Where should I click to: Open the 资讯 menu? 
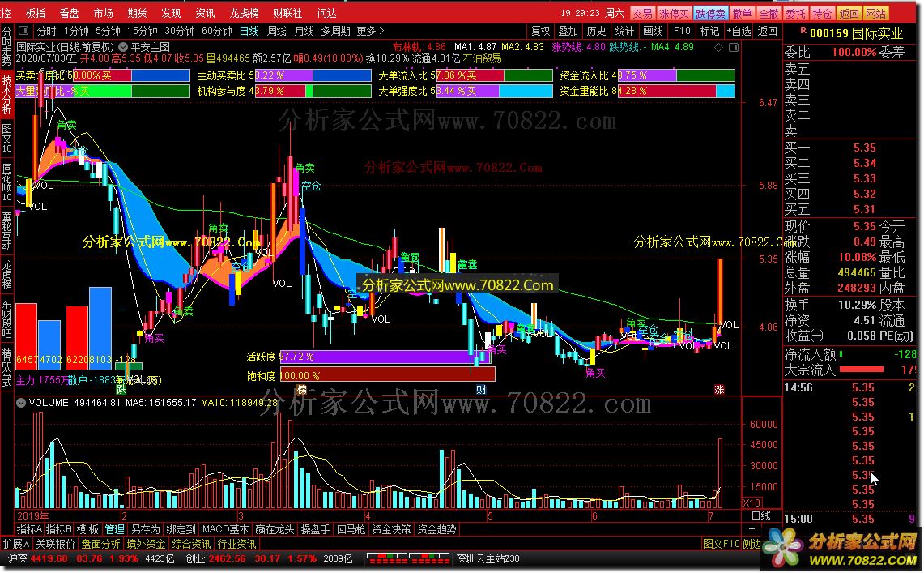205,13
